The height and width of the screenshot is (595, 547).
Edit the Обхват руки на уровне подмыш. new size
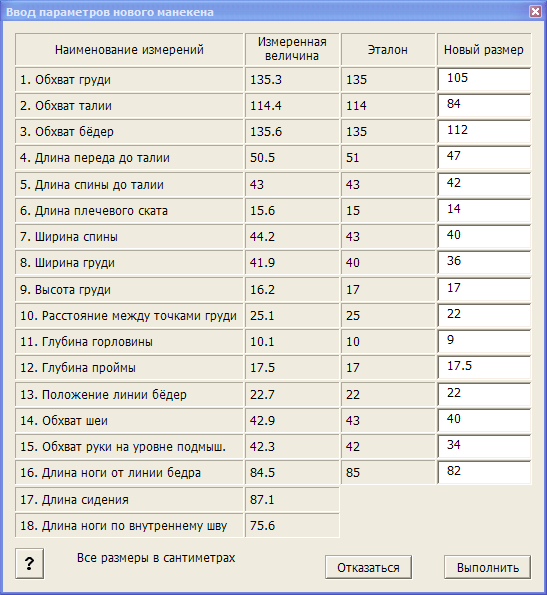(x=484, y=446)
